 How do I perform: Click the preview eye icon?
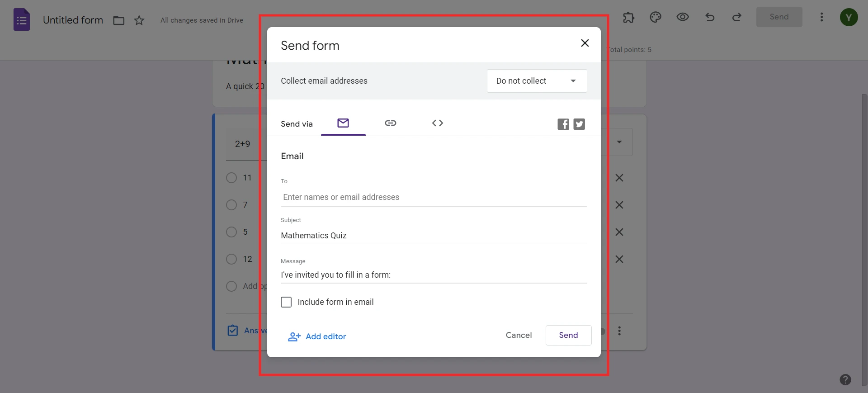[x=683, y=17]
